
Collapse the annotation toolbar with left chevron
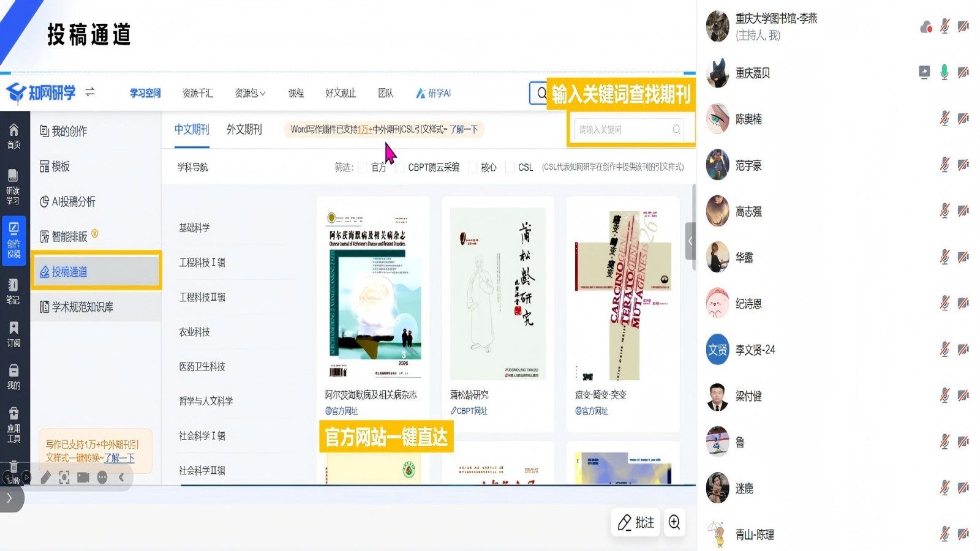(121, 478)
